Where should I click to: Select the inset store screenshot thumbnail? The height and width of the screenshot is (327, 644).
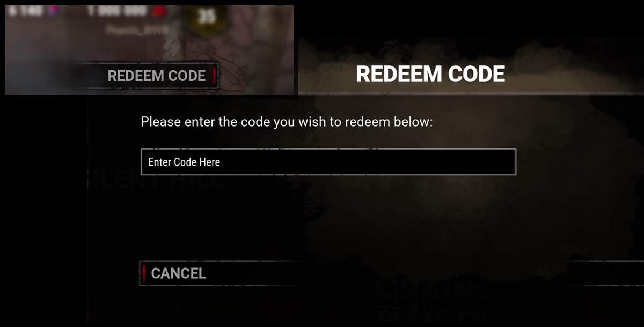(150, 50)
